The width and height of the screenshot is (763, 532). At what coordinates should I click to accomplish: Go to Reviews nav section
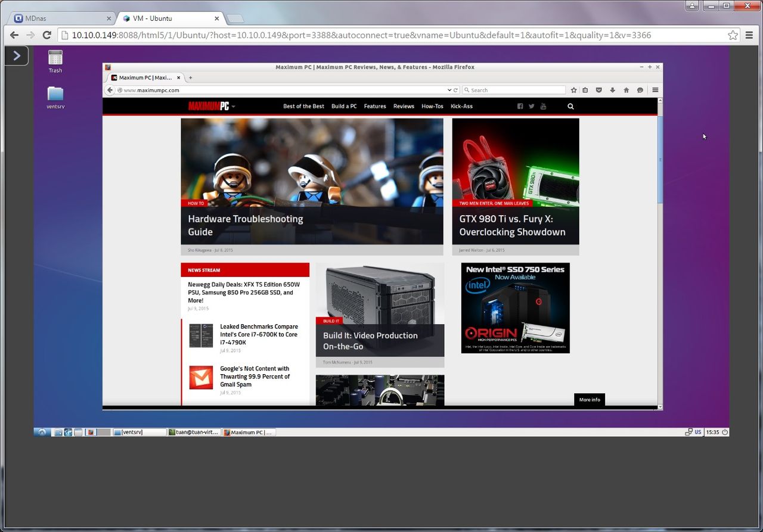(404, 106)
